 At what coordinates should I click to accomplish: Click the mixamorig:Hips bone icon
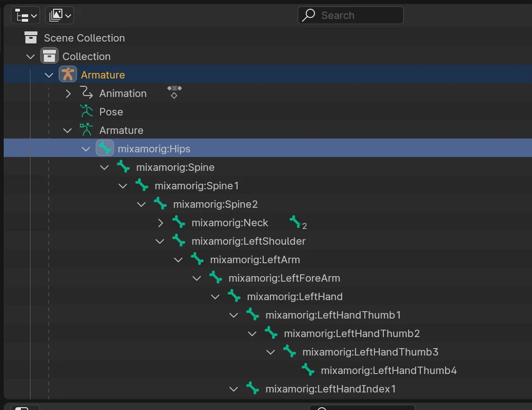105,149
